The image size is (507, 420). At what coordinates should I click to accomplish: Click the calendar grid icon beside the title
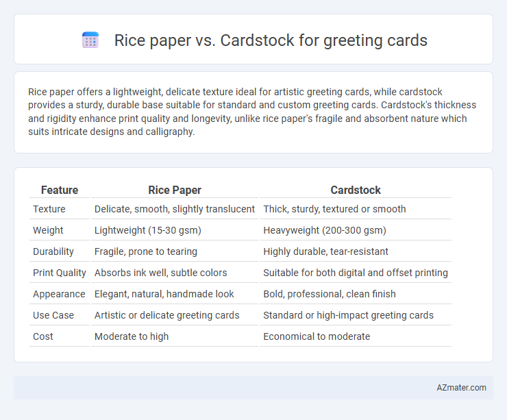(90, 40)
